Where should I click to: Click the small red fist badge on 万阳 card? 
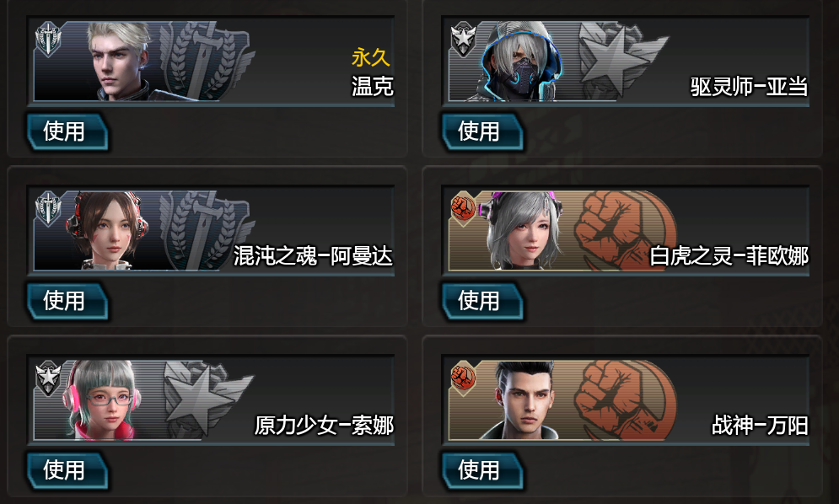point(464,378)
